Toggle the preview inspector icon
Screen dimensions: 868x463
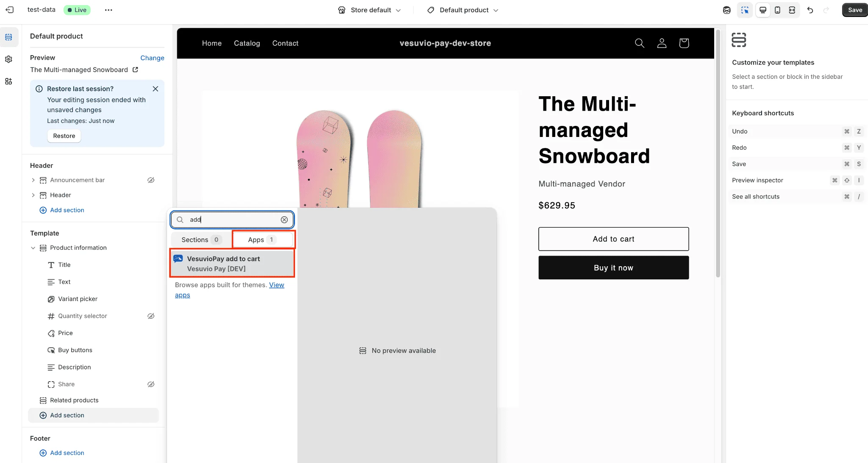point(745,10)
